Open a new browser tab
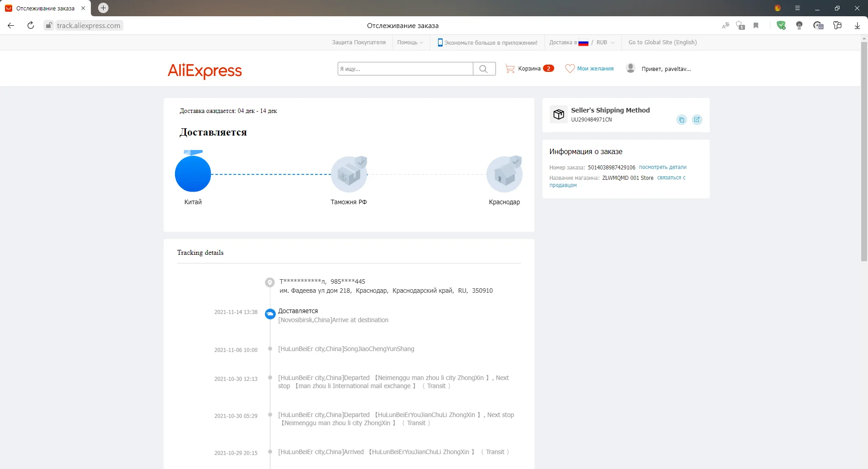 [103, 8]
